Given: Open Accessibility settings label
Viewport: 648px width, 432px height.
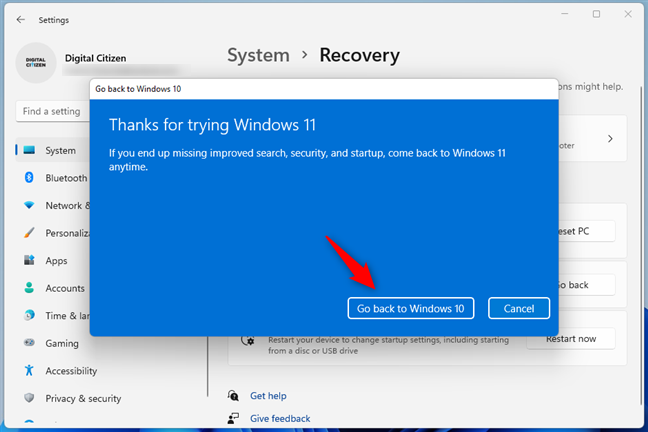Looking at the screenshot, I should pos(71,371).
